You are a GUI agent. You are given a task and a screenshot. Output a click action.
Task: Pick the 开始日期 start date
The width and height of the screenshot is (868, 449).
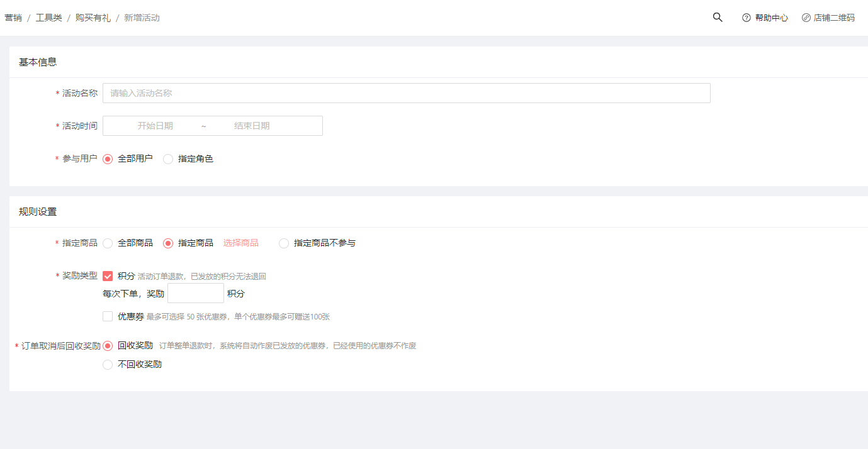pyautogui.click(x=155, y=126)
